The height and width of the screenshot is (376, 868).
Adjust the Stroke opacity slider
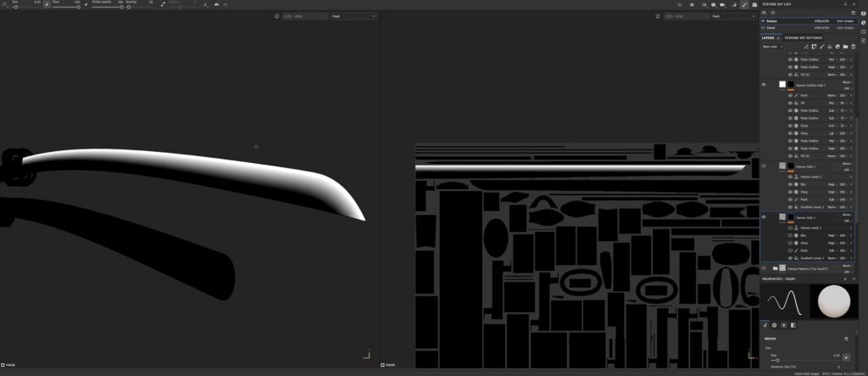click(x=108, y=7)
